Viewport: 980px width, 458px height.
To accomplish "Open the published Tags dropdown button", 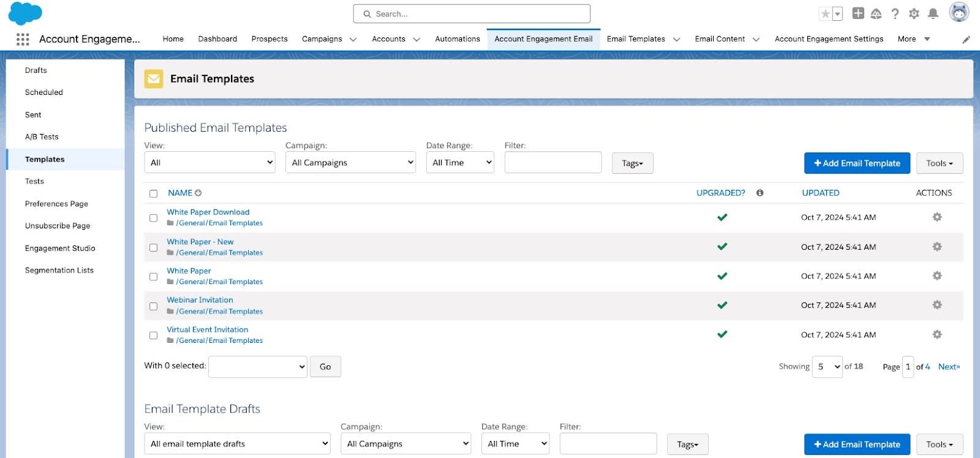I will (x=632, y=163).
